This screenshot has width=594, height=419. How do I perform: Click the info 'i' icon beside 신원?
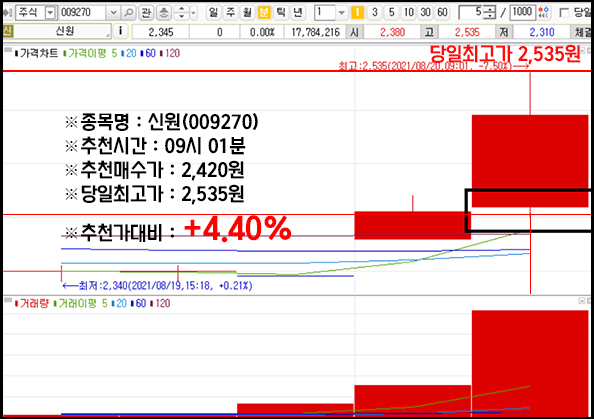120,31
